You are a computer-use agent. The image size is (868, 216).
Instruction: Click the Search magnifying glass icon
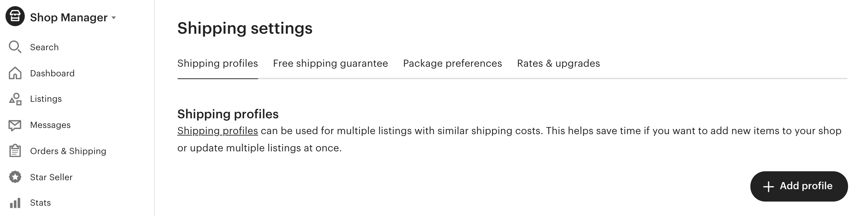(15, 47)
